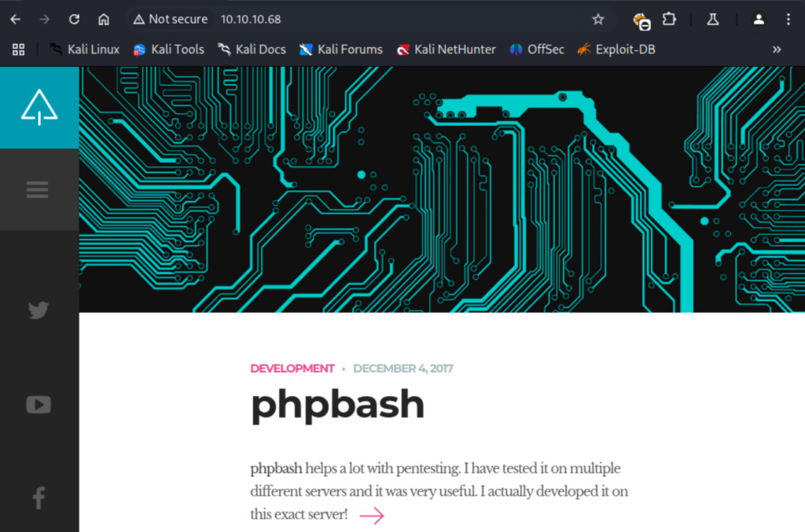Click the address bar URL 10.10.10.68
The width and height of the screenshot is (805, 532).
pyautogui.click(x=251, y=19)
